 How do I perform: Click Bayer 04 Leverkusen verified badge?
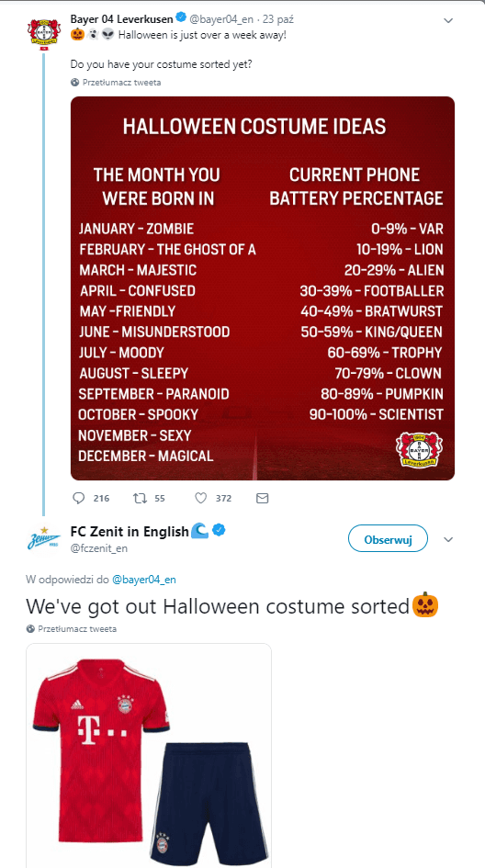(x=180, y=19)
